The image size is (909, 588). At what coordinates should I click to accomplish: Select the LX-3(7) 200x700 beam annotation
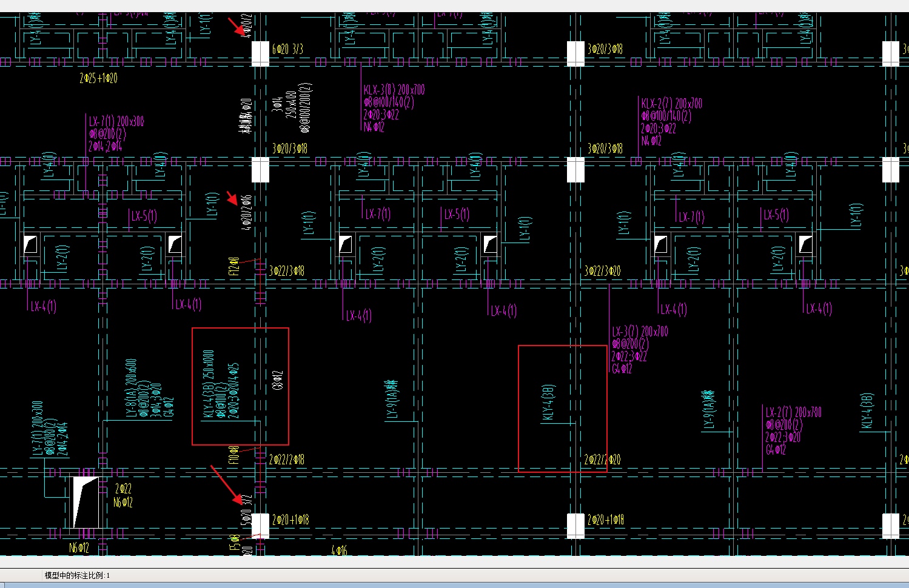click(640, 332)
